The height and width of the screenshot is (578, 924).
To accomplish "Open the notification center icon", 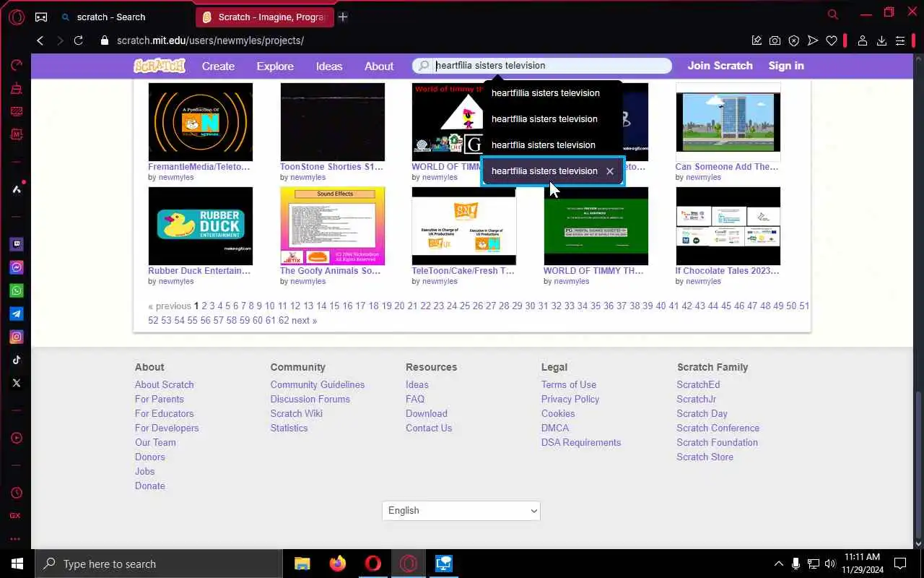I will 900,564.
